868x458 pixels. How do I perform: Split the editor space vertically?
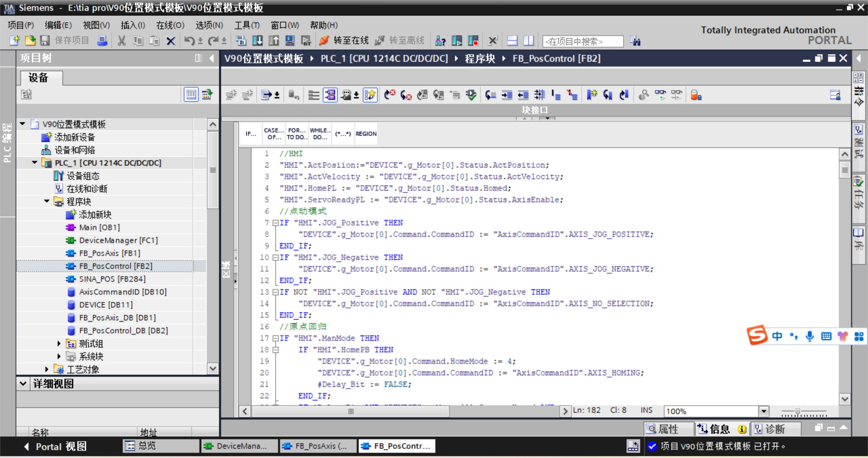[x=528, y=41]
